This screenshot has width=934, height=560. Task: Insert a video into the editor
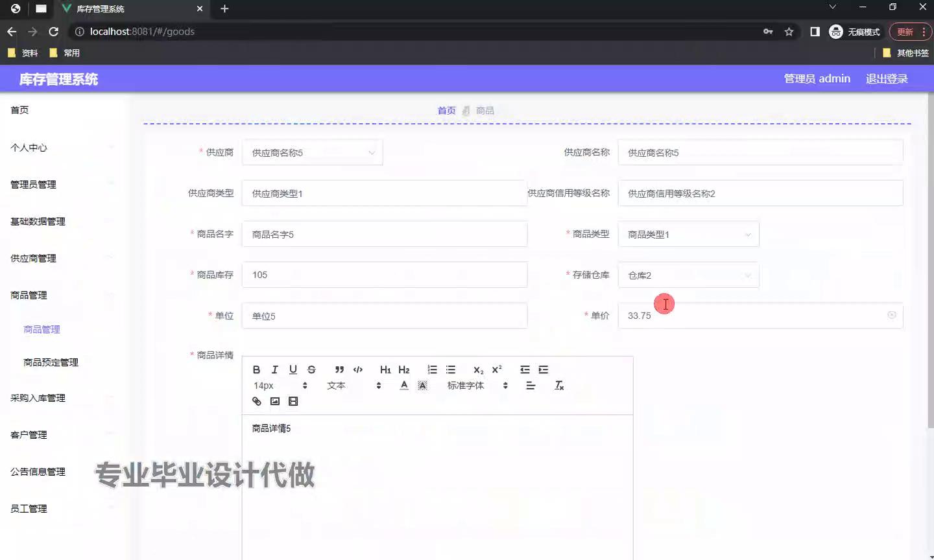(x=293, y=401)
